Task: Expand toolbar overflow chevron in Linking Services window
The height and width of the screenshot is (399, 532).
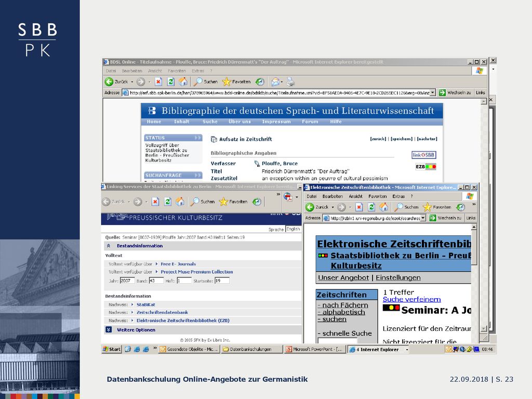Action: (x=278, y=194)
